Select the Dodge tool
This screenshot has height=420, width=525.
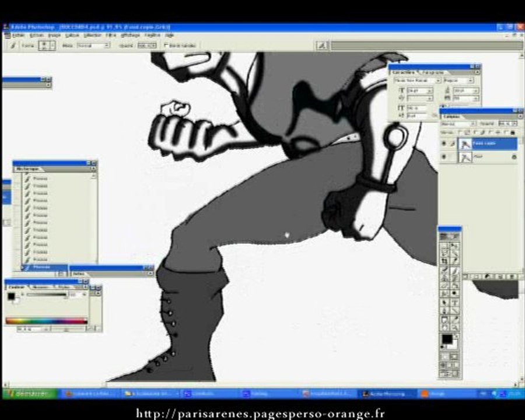click(454, 293)
